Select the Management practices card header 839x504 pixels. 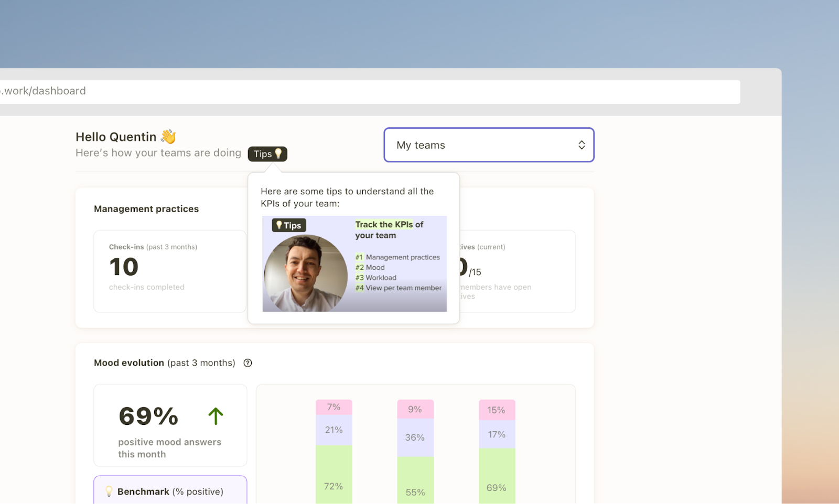pyautogui.click(x=146, y=209)
